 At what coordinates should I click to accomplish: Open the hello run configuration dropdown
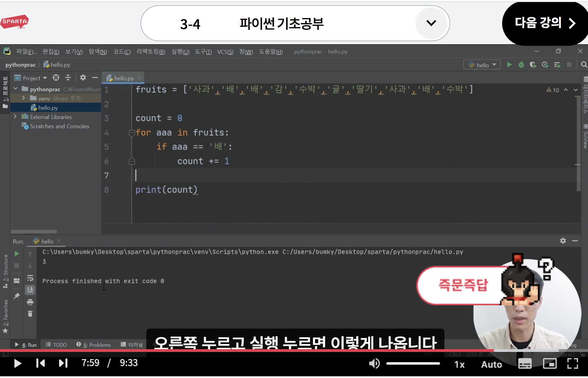(482, 65)
